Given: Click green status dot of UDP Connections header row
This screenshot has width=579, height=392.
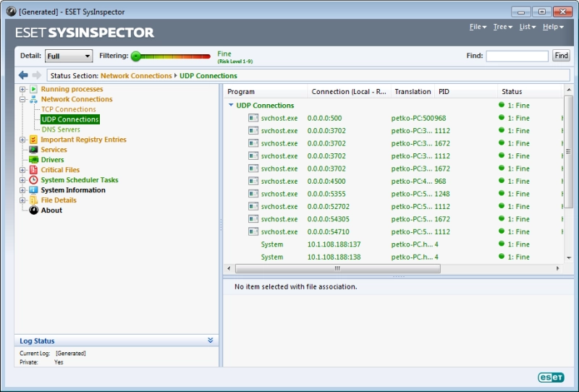Looking at the screenshot, I should click(x=502, y=105).
